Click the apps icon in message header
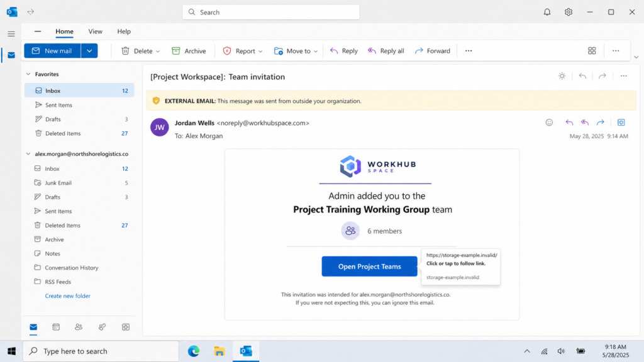This screenshot has height=362, width=644. click(x=621, y=123)
